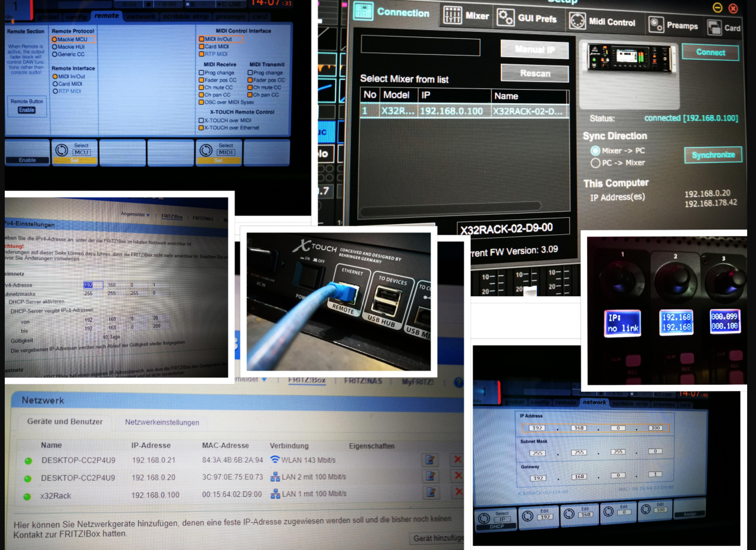756x550 pixels.
Task: Click the Rescan button
Action: [535, 73]
